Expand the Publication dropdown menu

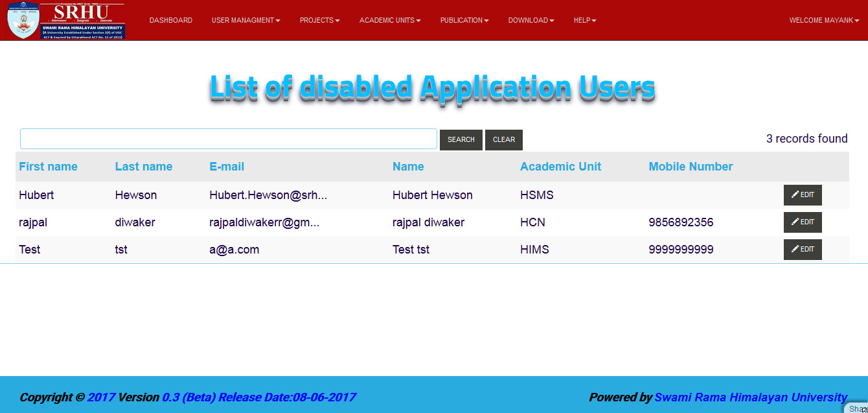click(464, 20)
